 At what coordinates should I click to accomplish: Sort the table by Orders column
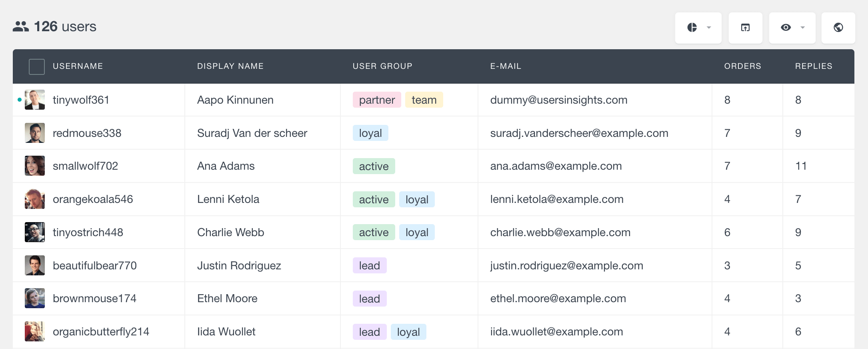pos(742,66)
